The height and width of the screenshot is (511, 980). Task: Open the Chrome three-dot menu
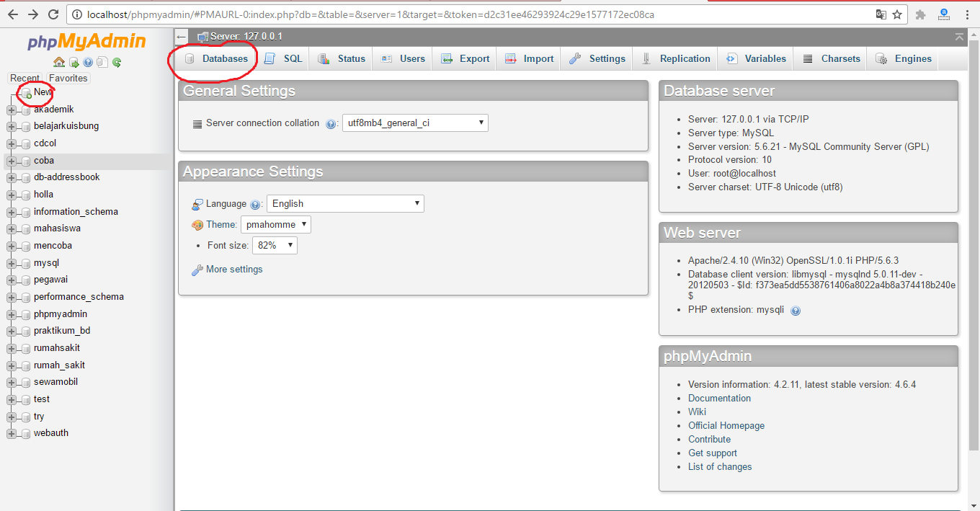click(966, 14)
